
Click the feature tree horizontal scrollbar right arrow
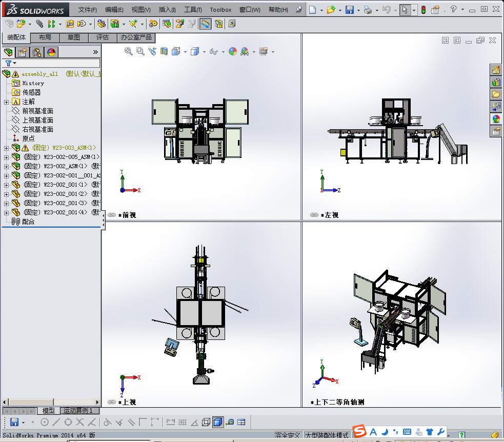(x=97, y=402)
